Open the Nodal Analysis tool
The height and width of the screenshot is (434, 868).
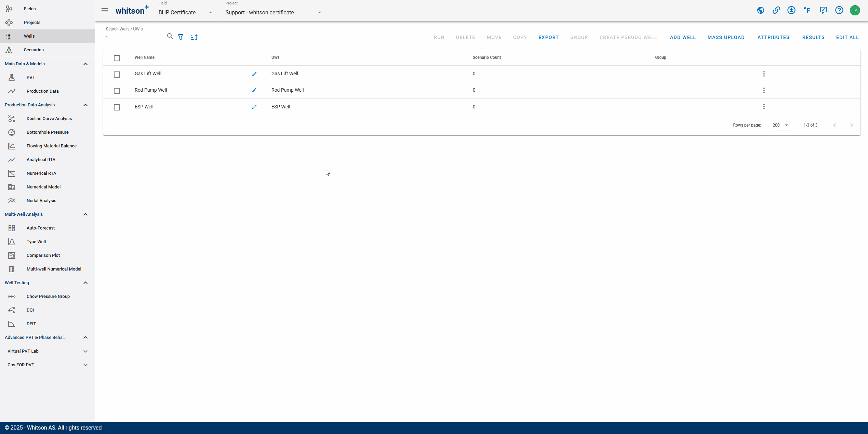pos(41,200)
